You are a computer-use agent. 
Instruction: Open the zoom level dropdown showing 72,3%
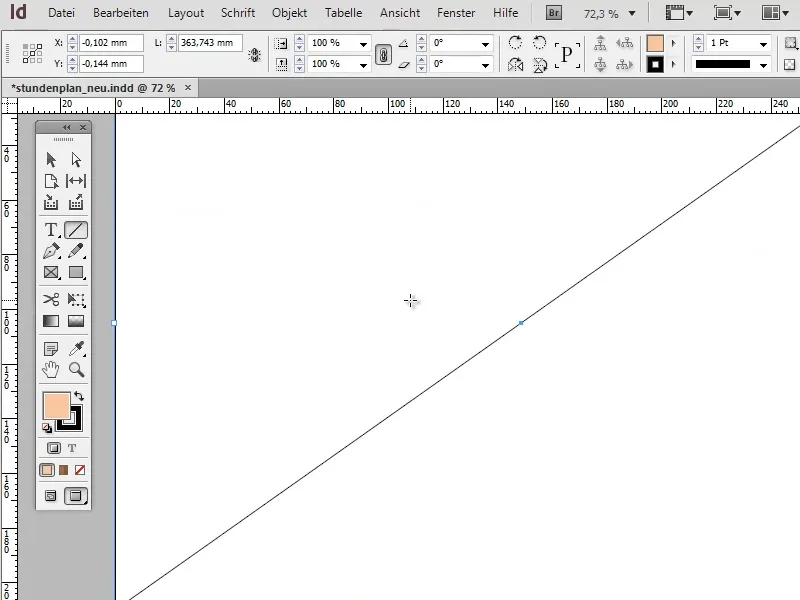tap(610, 13)
